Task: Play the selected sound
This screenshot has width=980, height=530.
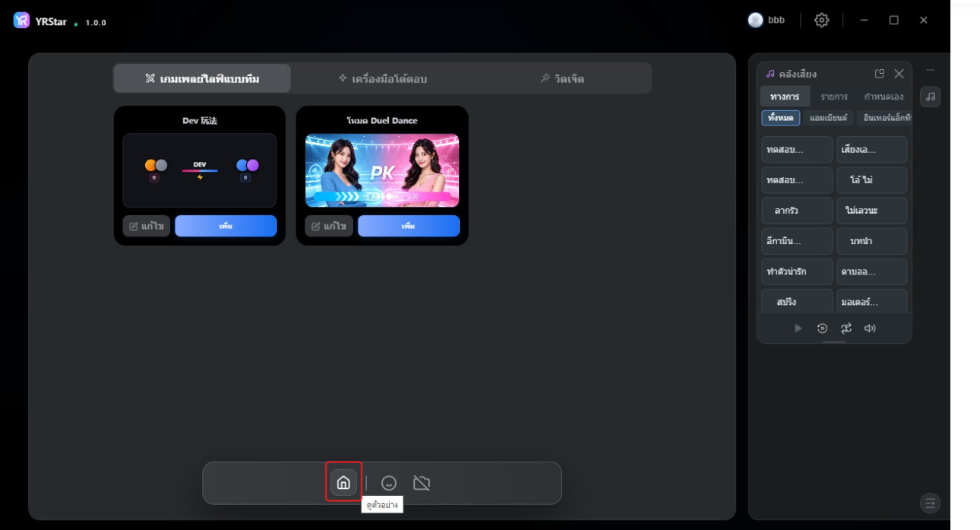Action: (x=798, y=328)
